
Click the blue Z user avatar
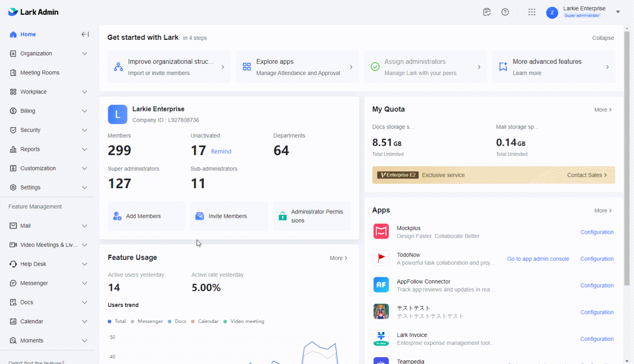(552, 12)
